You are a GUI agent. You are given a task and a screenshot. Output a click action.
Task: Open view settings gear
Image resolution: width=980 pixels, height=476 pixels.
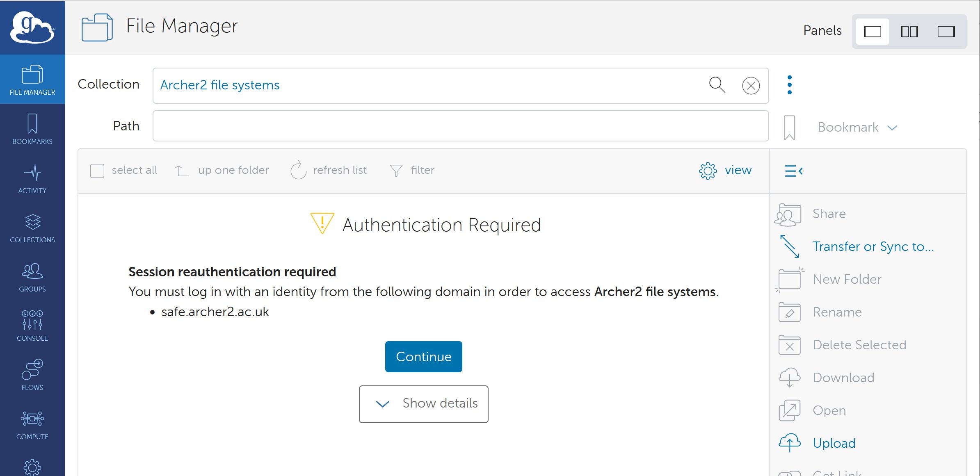(x=725, y=170)
